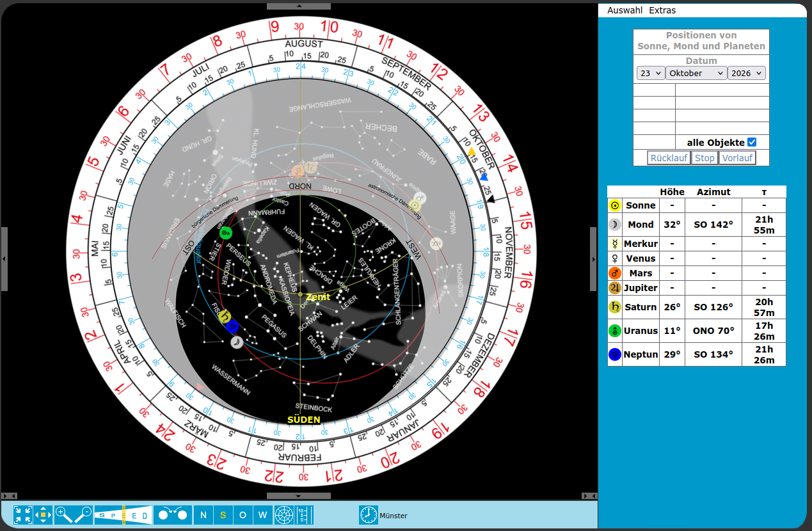Click the Mond symbol in table
812x531 pixels.
coord(615,225)
